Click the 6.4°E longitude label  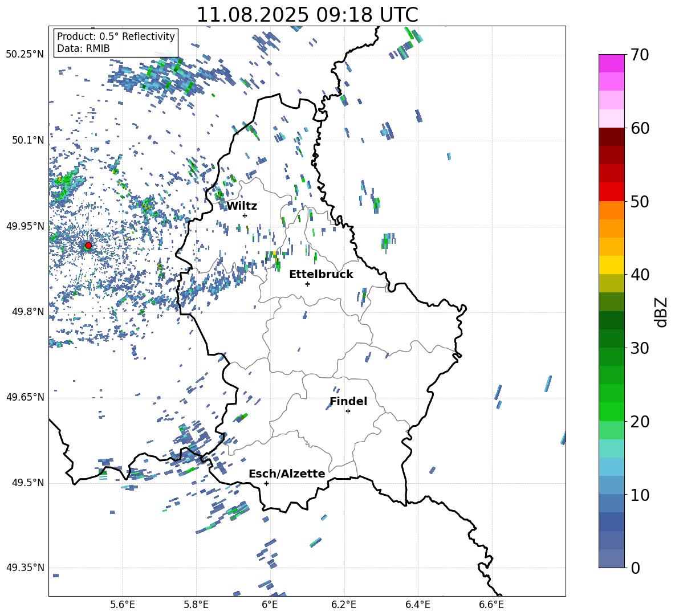[417, 605]
